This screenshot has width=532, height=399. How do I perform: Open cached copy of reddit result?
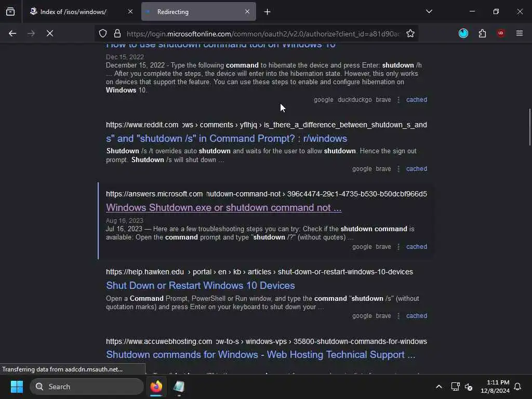tap(417, 169)
